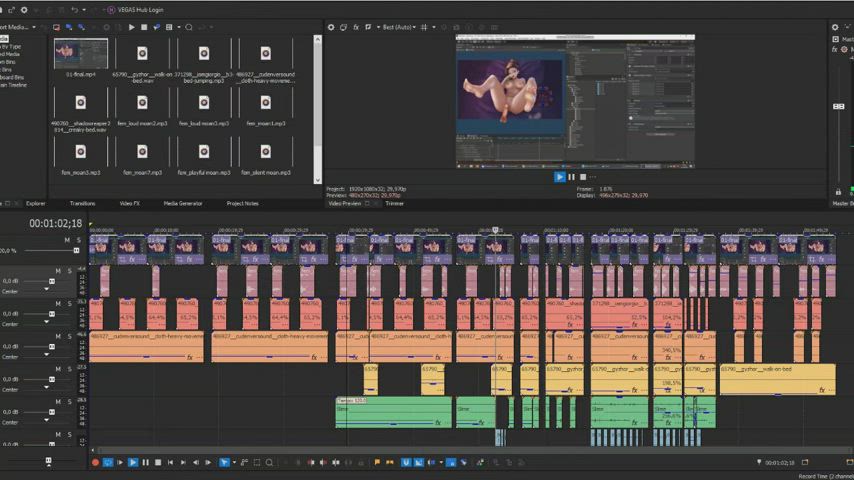Click the Stop button below the preview

click(x=583, y=177)
